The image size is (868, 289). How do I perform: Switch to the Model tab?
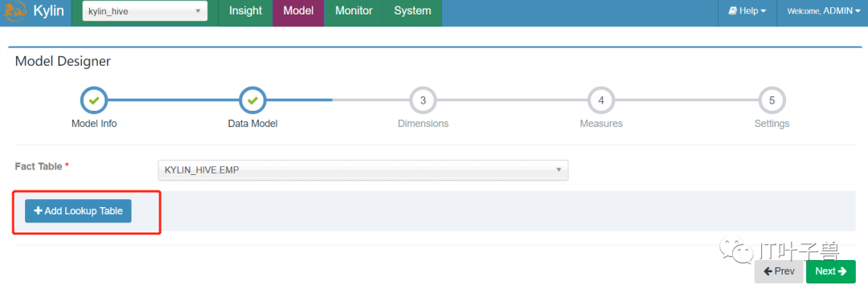(x=298, y=11)
